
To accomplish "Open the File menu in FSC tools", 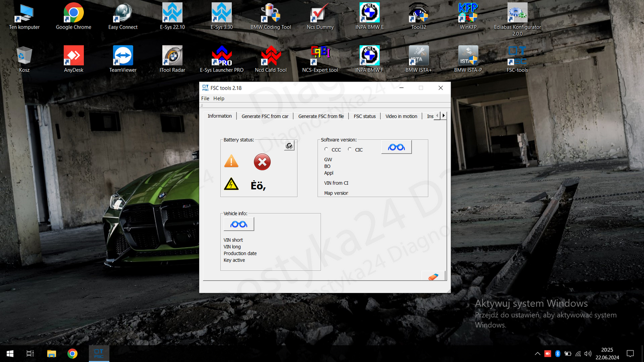I will click(205, 98).
